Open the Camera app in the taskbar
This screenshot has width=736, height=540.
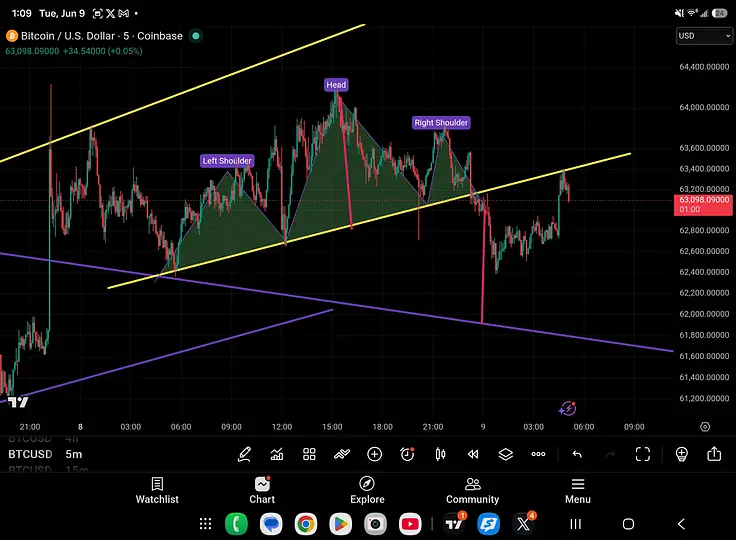click(x=375, y=524)
